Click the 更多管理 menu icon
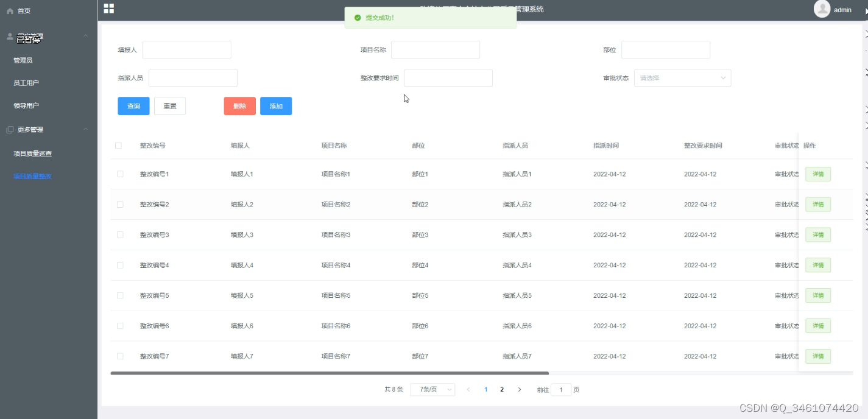 click(10, 130)
